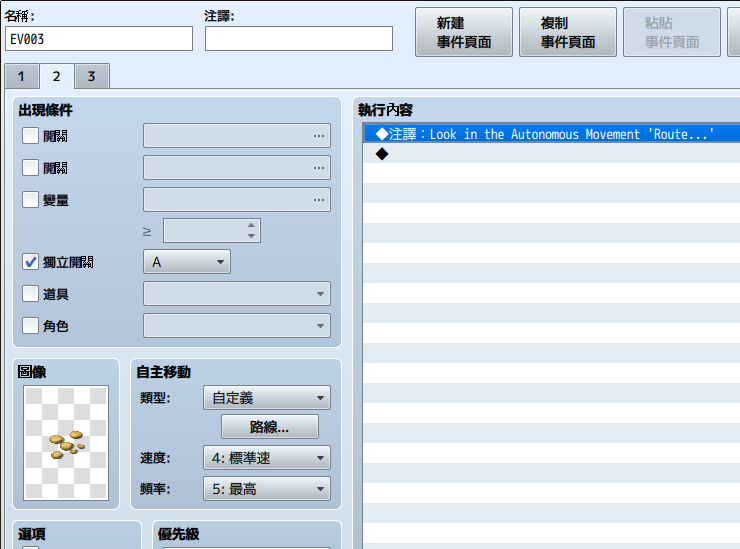Screen dimensions: 740x549
Task: Open the 頻率 dropdown showing 5: 最高
Action: pyautogui.click(x=267, y=489)
